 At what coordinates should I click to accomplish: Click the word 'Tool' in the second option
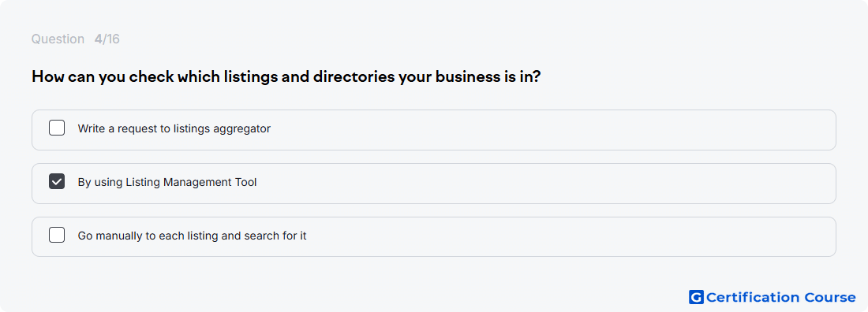[x=246, y=182]
